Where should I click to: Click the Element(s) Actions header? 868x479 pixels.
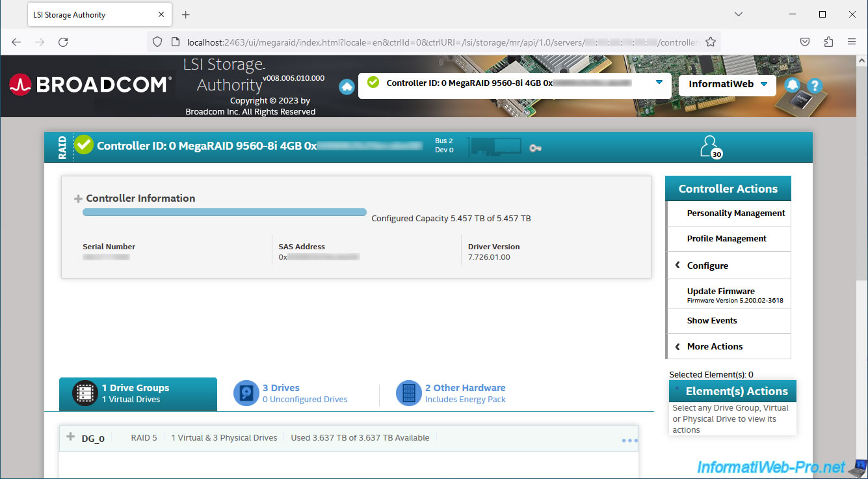pos(733,391)
